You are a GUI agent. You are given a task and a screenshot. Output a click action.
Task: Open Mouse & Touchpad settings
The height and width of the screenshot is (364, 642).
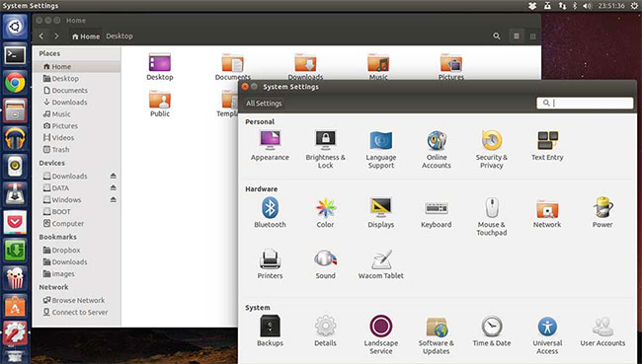coord(492,216)
